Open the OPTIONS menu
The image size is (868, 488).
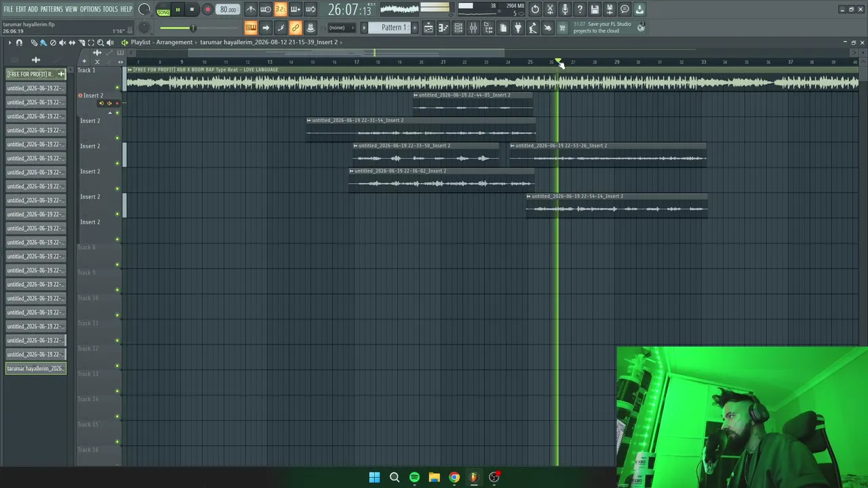pyautogui.click(x=90, y=9)
